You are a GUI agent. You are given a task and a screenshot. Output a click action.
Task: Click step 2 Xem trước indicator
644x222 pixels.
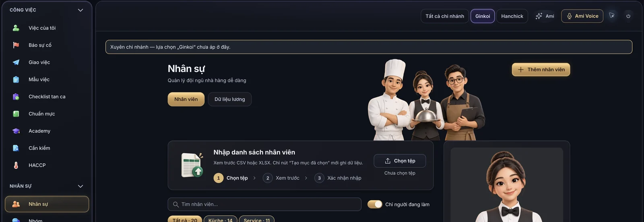click(281, 178)
